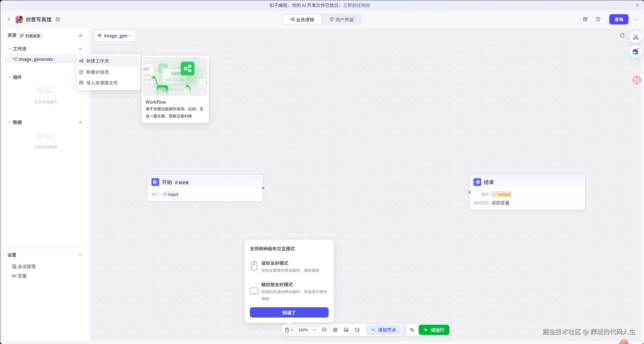
Task: Open 会话管理 settings
Action: click(24, 266)
